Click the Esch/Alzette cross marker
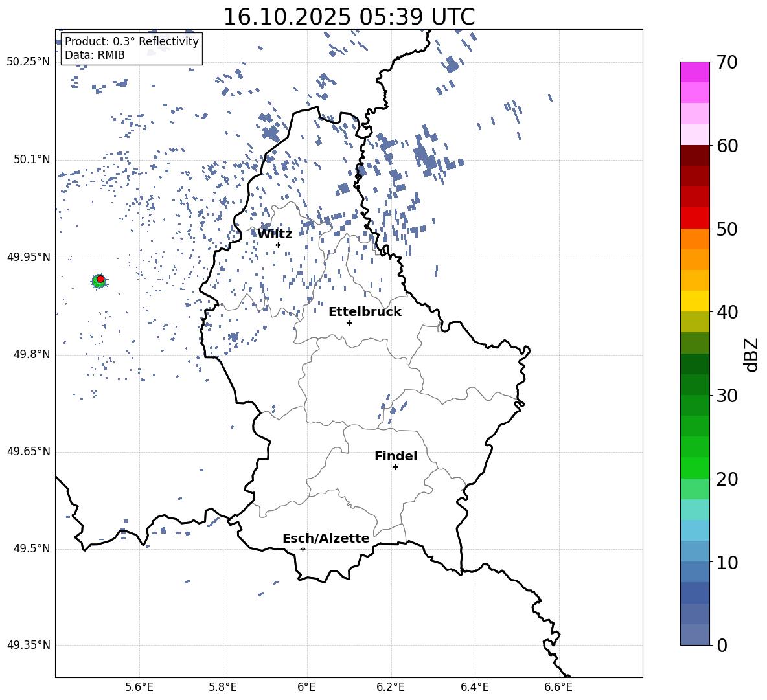The image size is (767, 700). 303,549
